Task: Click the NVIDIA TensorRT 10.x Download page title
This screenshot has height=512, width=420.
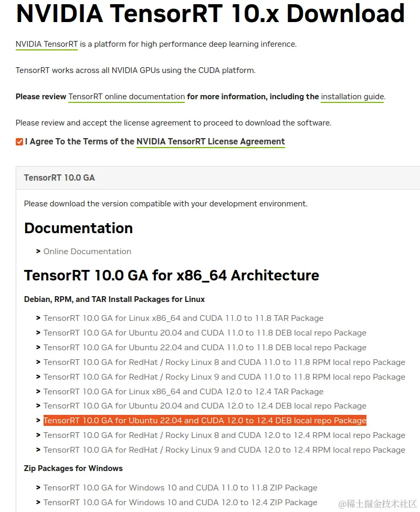Action: pyautogui.click(x=209, y=14)
